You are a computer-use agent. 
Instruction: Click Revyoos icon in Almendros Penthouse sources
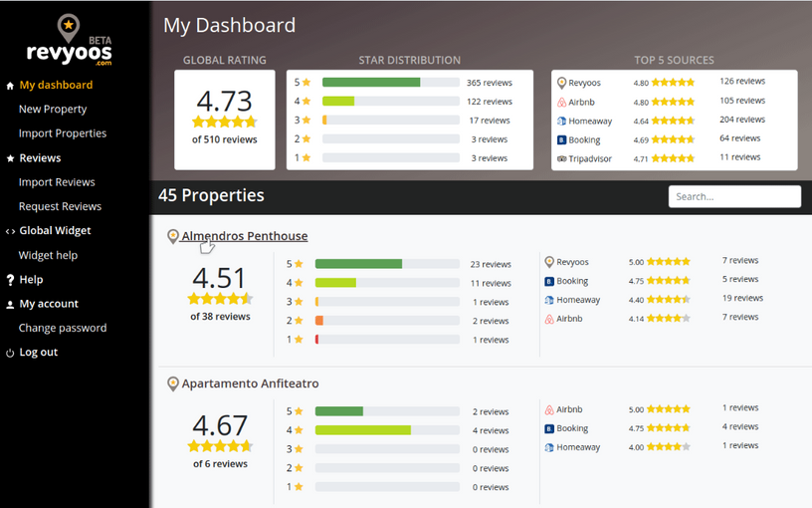(x=549, y=262)
